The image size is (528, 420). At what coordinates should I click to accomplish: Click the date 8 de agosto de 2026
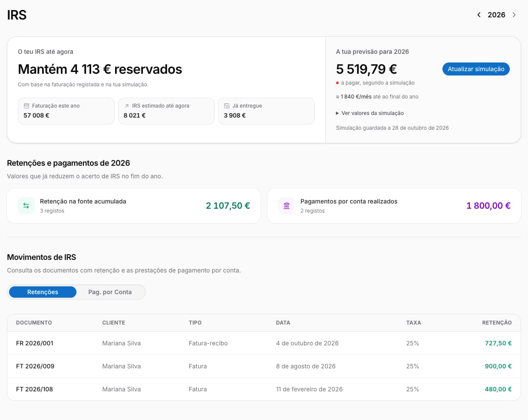[x=306, y=366]
